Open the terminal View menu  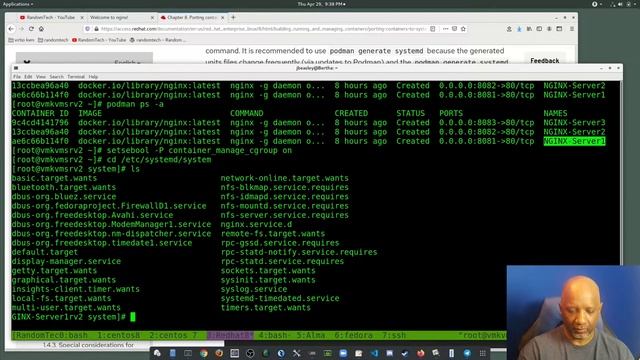(40, 77)
